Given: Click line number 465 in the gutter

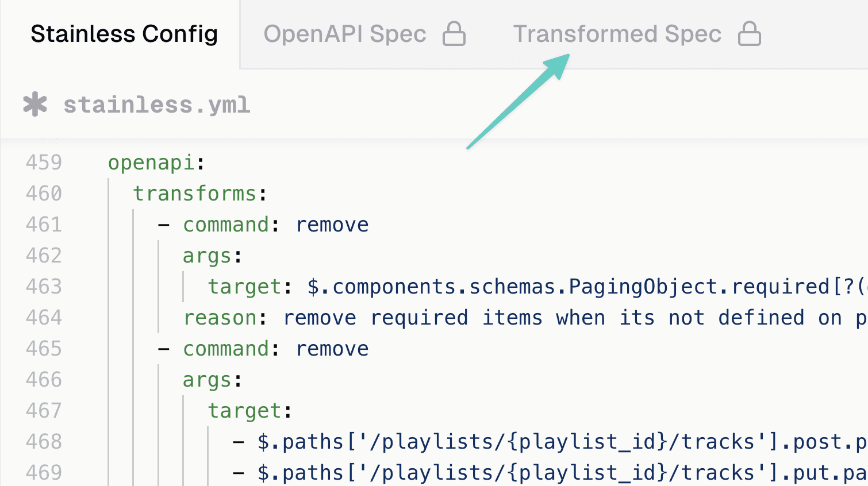Looking at the screenshot, I should click(44, 349).
